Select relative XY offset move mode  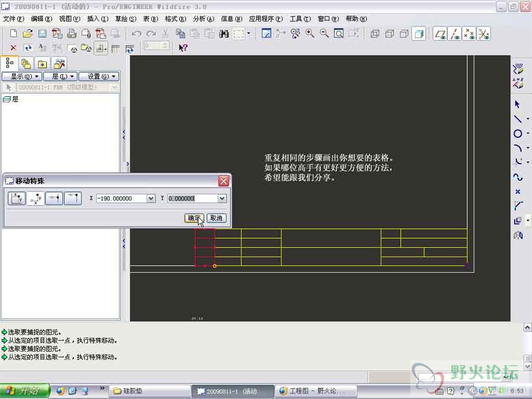pos(35,198)
